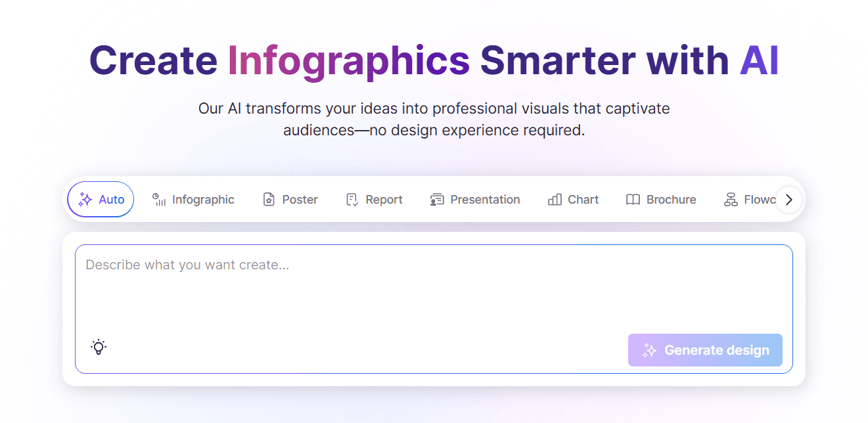Click the open book icon beside Brochure
The width and height of the screenshot is (868, 423).
(x=633, y=200)
